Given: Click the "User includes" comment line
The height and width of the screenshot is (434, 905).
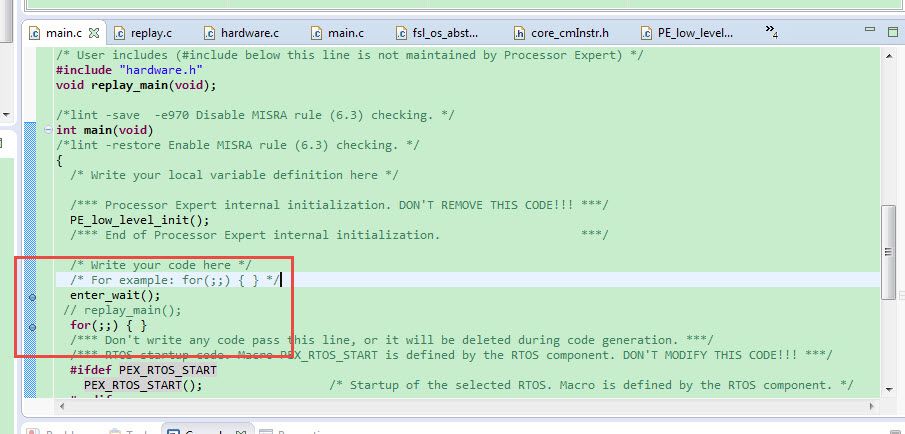Looking at the screenshot, I should tap(350, 55).
